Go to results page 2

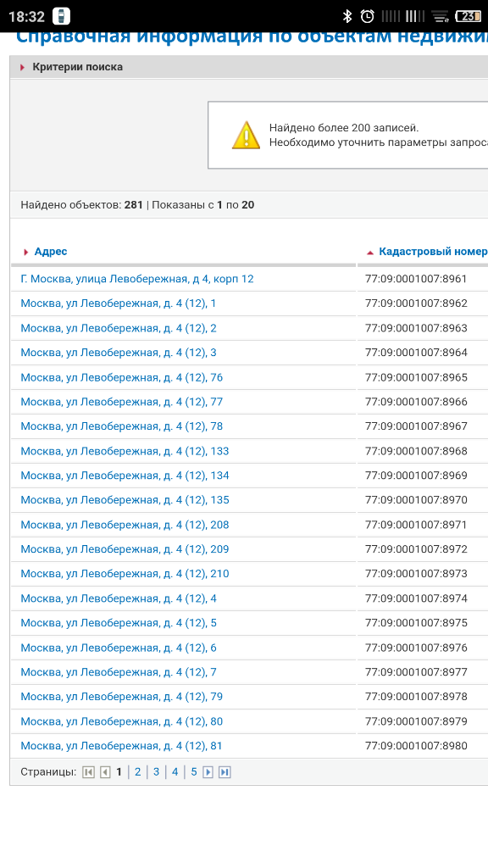pos(138,771)
